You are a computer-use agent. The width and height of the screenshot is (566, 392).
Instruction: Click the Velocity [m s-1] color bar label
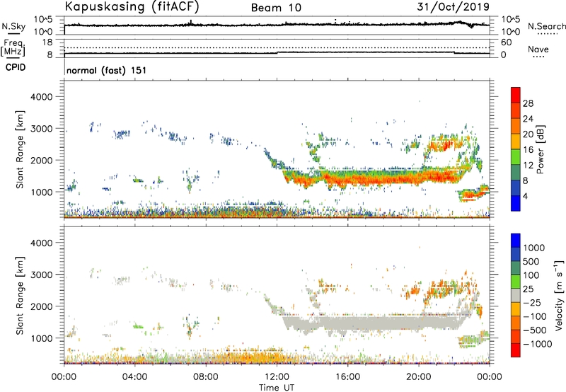(x=559, y=295)
